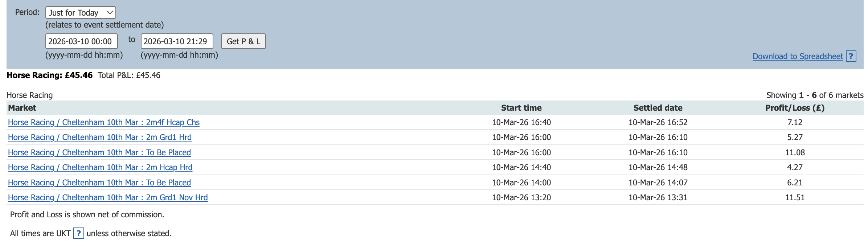Open the Cheltenham 2m Grd1 Nov Hrd market
This screenshot has height=246, width=868.
coord(108,198)
